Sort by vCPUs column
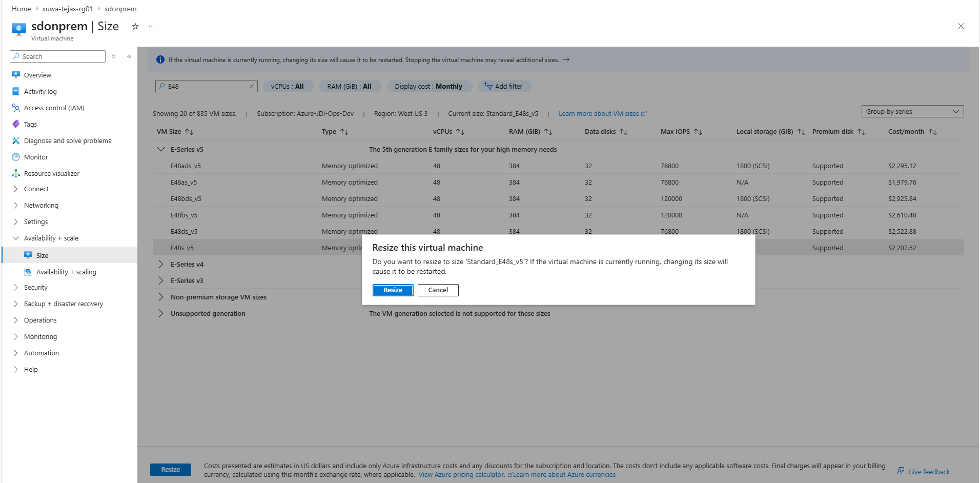Viewport: 980px width, 483px height. click(448, 132)
